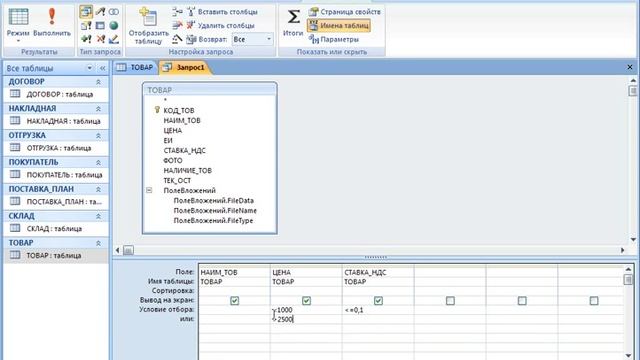Viewport: 640px width, 360px height.
Task: Collapse the ОТГРУЗКА group
Action: coord(98,136)
